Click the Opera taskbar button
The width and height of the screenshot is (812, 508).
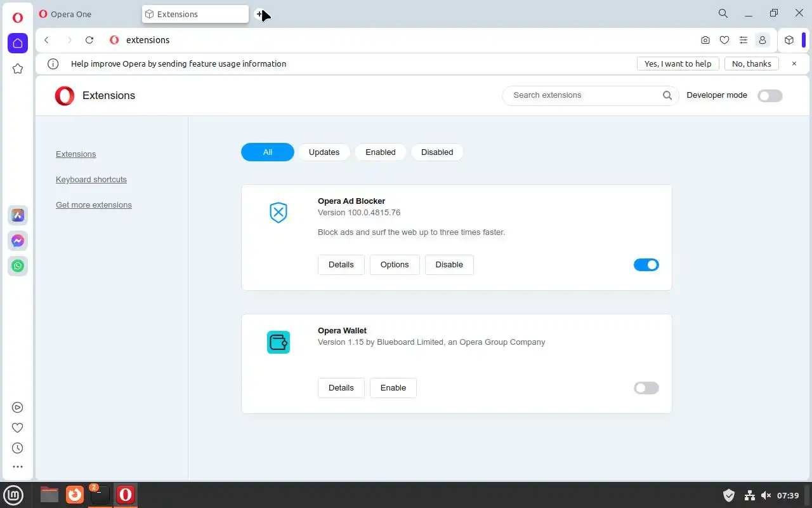click(x=126, y=495)
